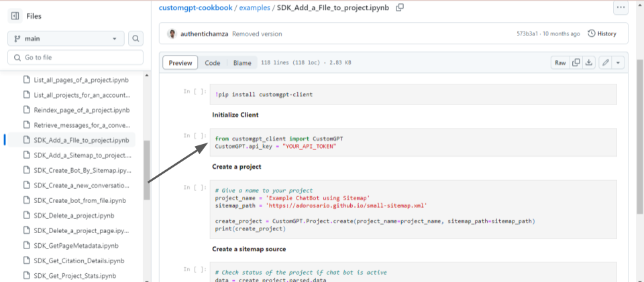Go to examples breadcrumb folder link
644x282 pixels.
coord(255,8)
